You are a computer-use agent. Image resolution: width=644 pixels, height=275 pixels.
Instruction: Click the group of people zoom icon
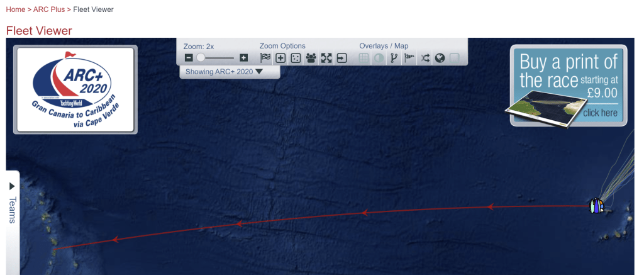point(311,58)
